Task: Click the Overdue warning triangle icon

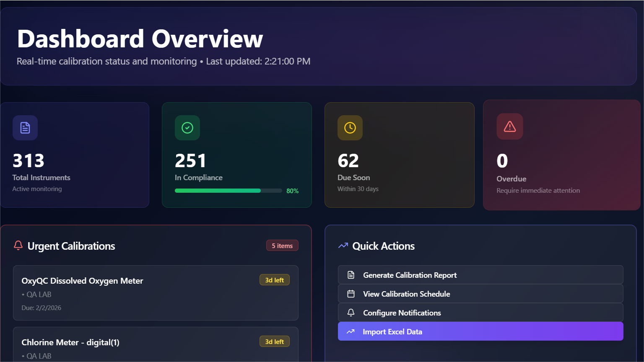Action: point(510,127)
